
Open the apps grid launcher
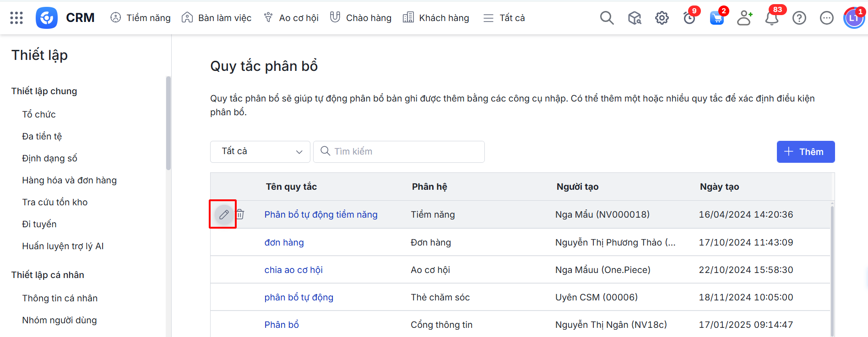(16, 18)
